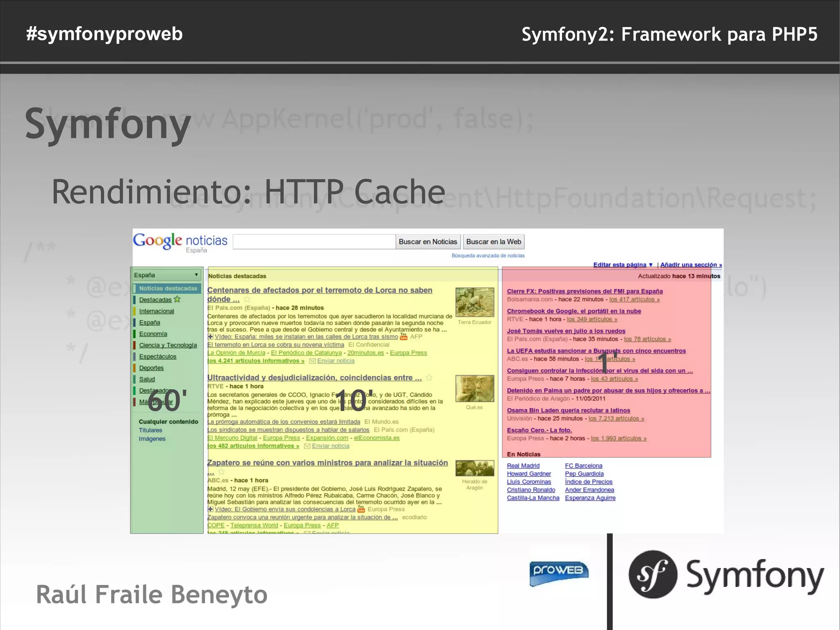
Task: Expand the Editar esta página menu
Action: (623, 265)
